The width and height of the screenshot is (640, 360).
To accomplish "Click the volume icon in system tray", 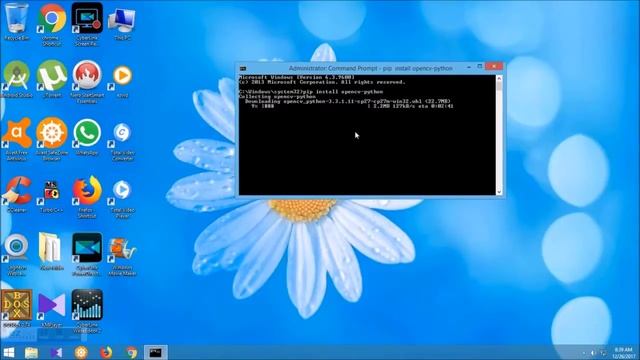I will [x=594, y=353].
